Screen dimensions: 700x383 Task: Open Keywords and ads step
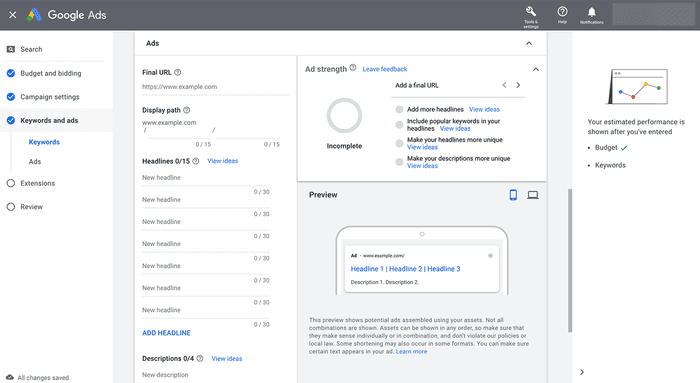click(x=49, y=121)
